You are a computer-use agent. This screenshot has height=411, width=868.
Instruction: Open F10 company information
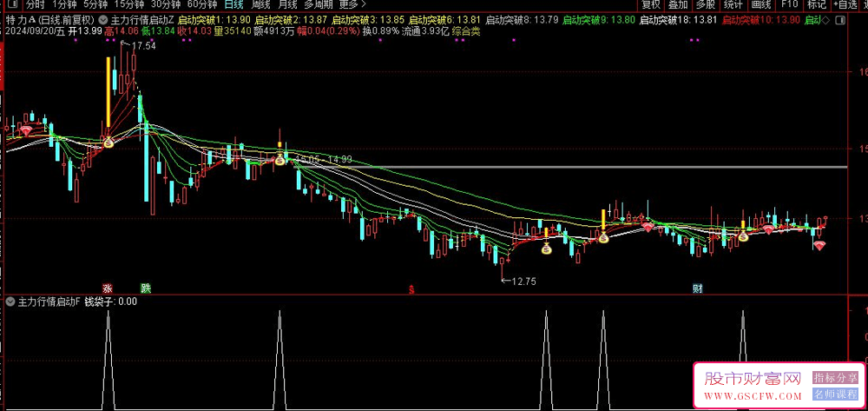point(789,4)
